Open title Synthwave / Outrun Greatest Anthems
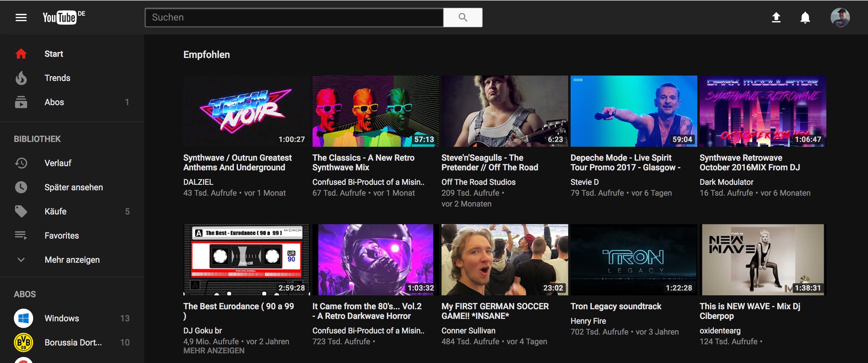 [x=238, y=162]
